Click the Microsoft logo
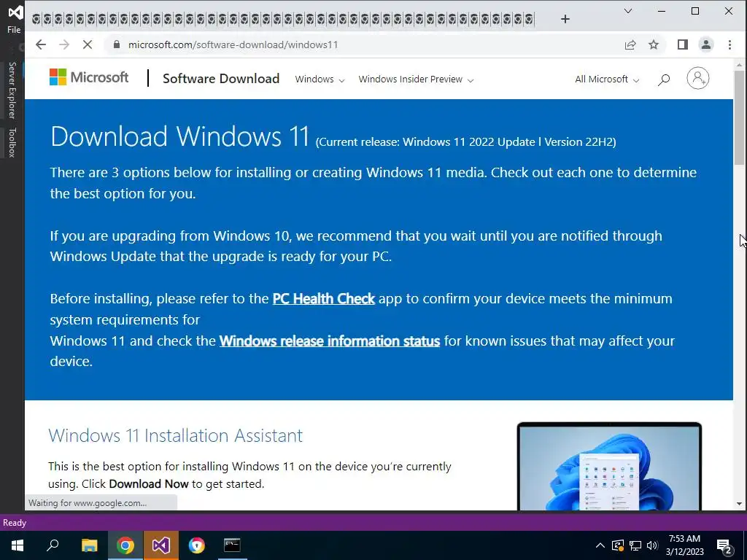Screen dimensions: 747x560 tap(89, 77)
